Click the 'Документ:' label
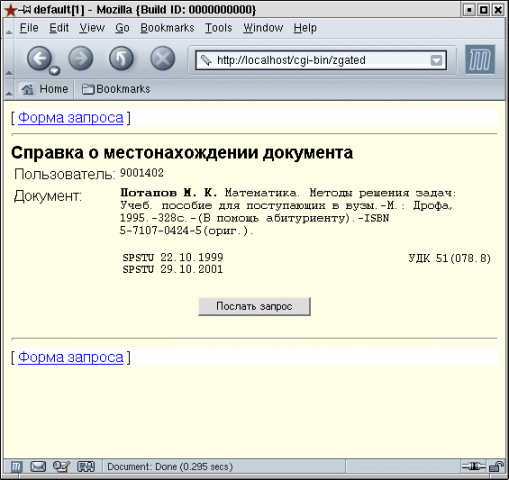This screenshot has width=509, height=480. pos(48,196)
